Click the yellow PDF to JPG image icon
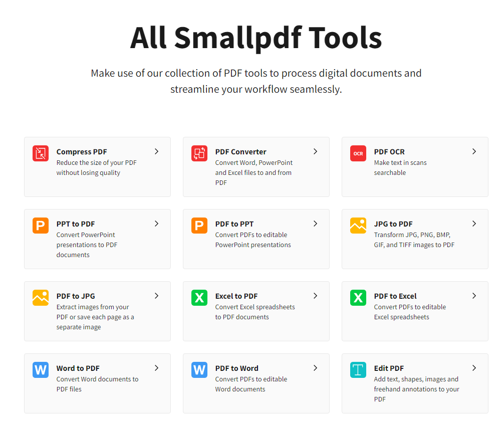This screenshot has width=504, height=423. point(41,298)
